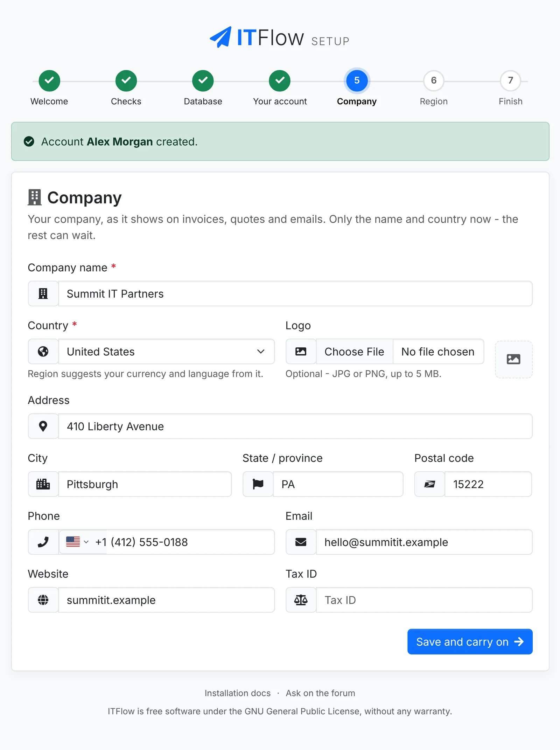Click the building icon beside Company name field
This screenshot has width=560, height=750.
(43, 293)
